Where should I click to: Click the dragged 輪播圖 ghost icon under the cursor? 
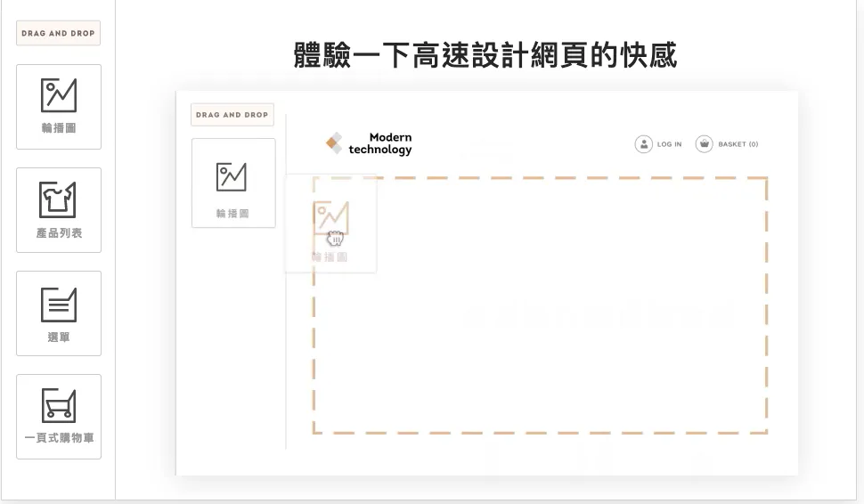[x=330, y=218]
